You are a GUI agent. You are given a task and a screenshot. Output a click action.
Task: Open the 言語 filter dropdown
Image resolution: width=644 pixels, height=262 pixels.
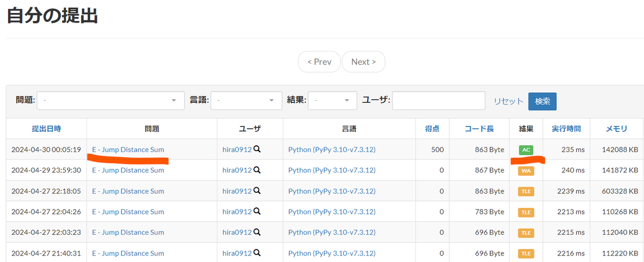(246, 100)
